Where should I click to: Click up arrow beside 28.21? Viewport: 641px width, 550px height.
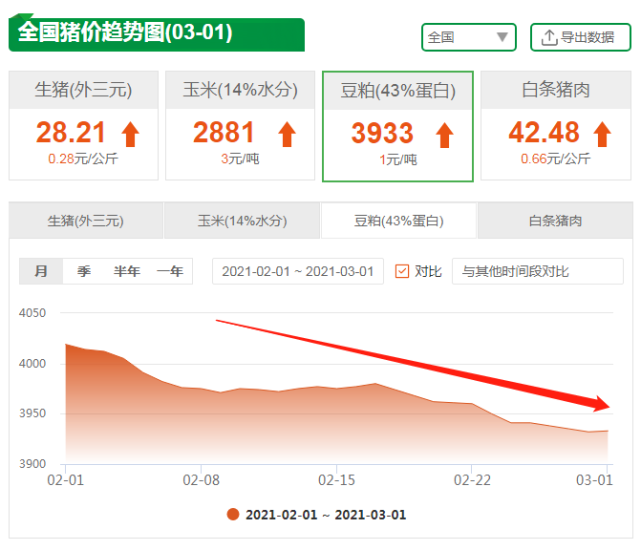click(x=130, y=134)
